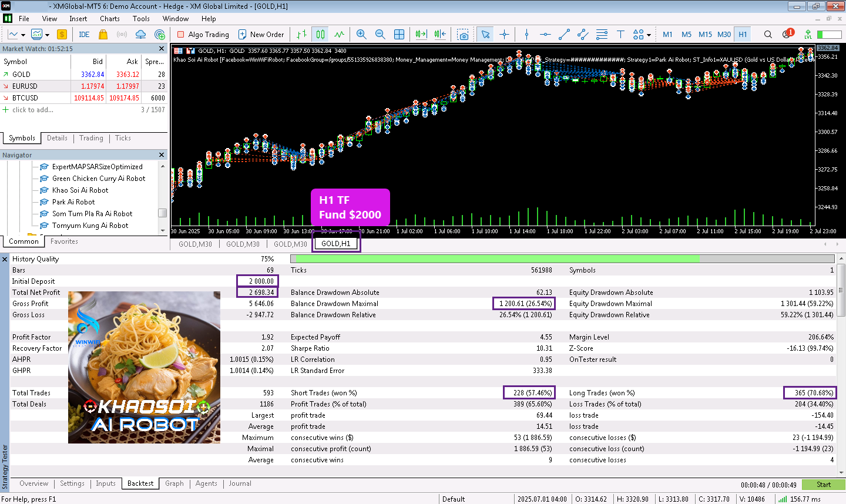846x504 pixels.
Task: Toggle chart auto scroll icon
Action: click(421, 35)
